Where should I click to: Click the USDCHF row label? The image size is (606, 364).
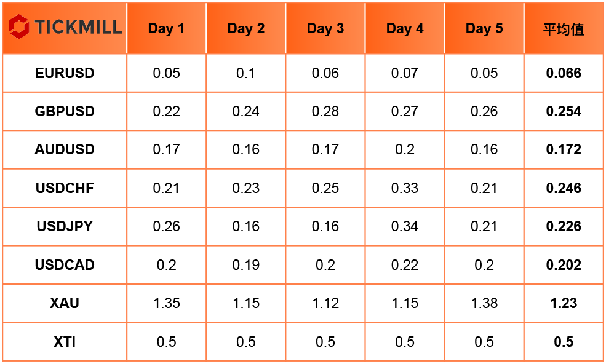pos(65,188)
